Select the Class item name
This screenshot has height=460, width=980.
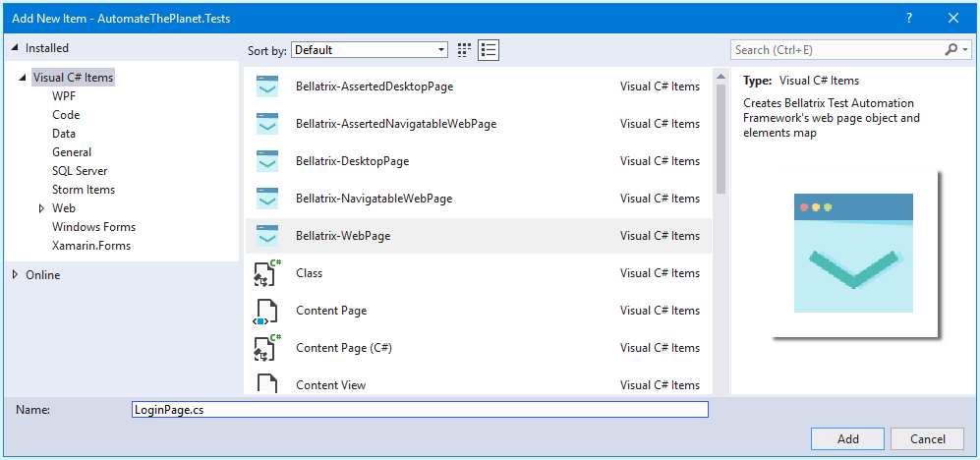[310, 273]
